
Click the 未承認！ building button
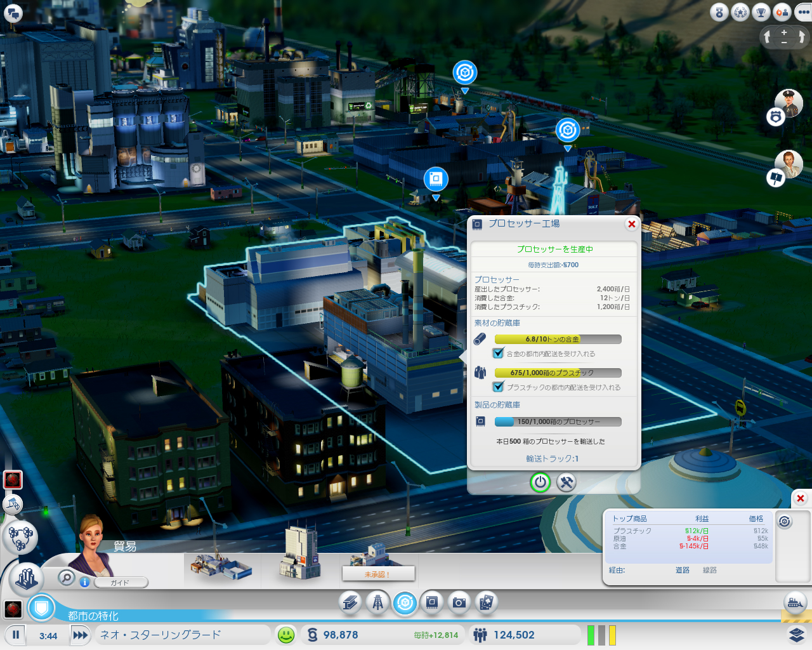(x=378, y=574)
